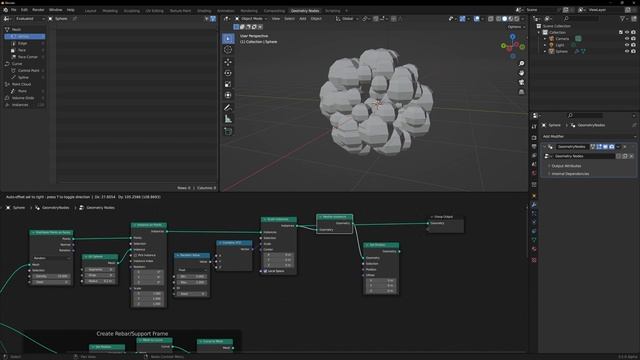This screenshot has width=640, height=360.
Task: Choose the Annotate pen tool
Action: click(228, 108)
